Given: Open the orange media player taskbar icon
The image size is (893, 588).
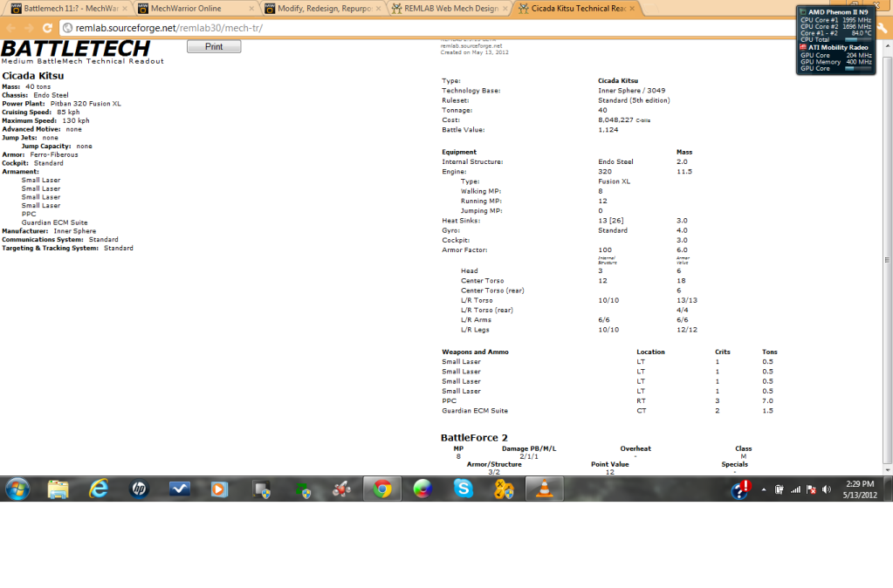Looking at the screenshot, I should [x=219, y=489].
